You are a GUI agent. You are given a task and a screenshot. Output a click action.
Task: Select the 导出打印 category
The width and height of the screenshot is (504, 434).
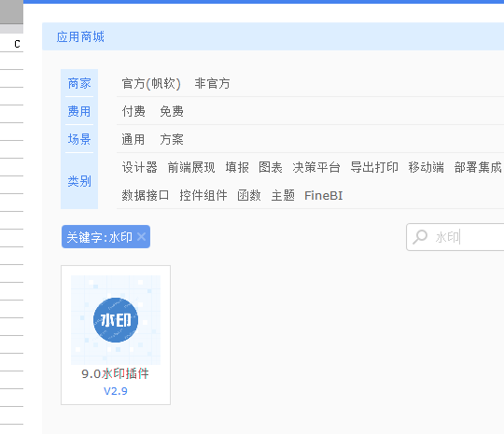(374, 167)
